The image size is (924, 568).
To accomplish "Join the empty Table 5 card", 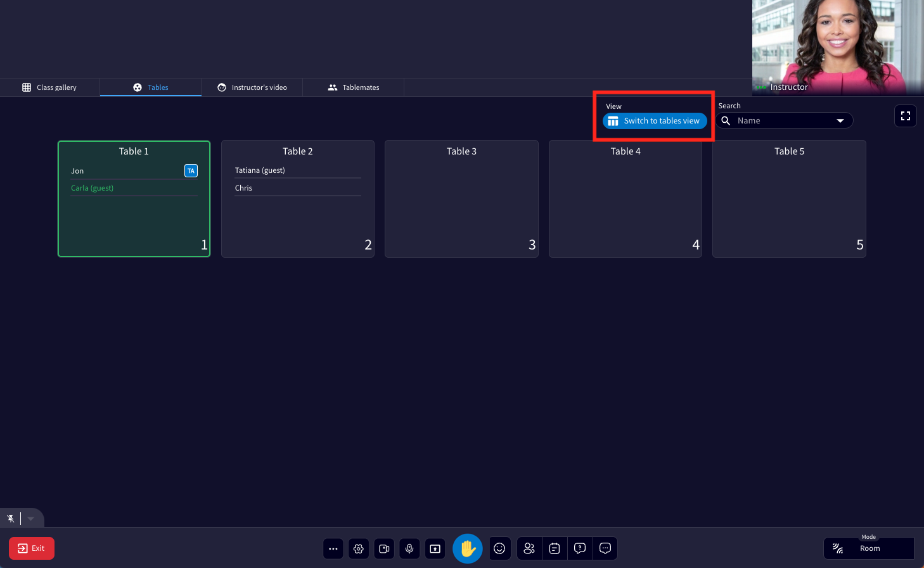I will 789,199.
